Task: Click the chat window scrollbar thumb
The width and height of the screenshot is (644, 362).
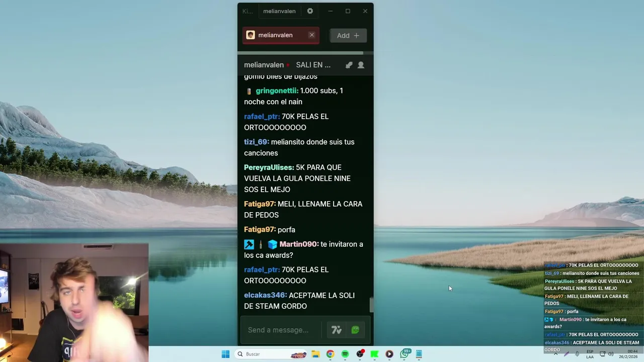Action: pyautogui.click(x=371, y=305)
